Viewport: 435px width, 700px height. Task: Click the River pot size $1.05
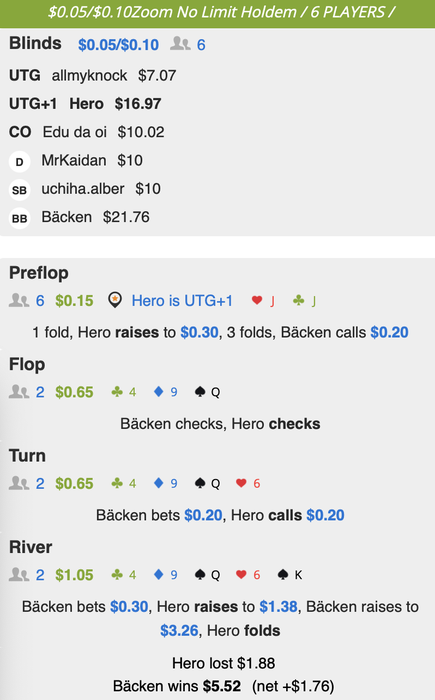click(74, 575)
